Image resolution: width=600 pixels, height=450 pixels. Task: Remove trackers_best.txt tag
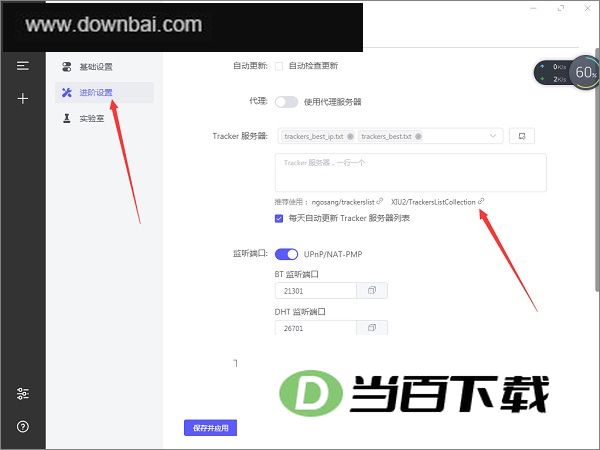pyautogui.click(x=418, y=136)
